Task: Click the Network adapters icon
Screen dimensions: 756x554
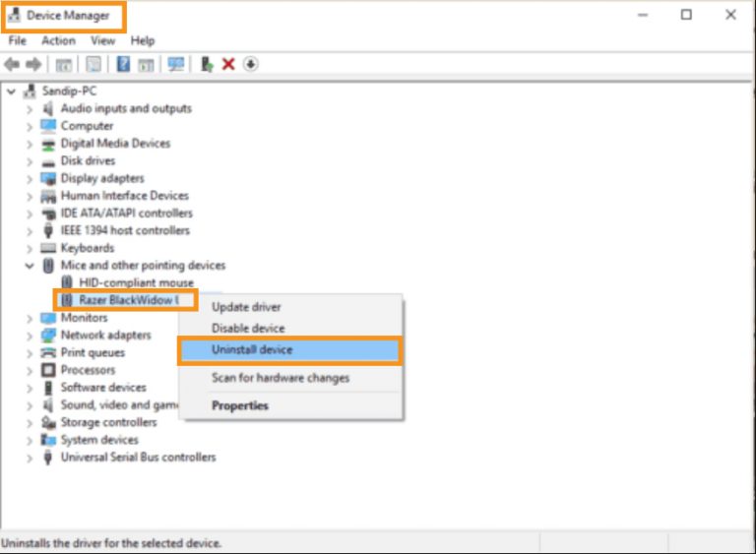Action: coord(48,336)
